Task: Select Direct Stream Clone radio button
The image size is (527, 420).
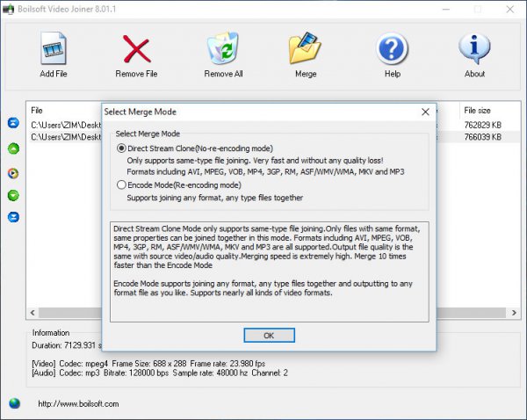Action: (x=121, y=148)
